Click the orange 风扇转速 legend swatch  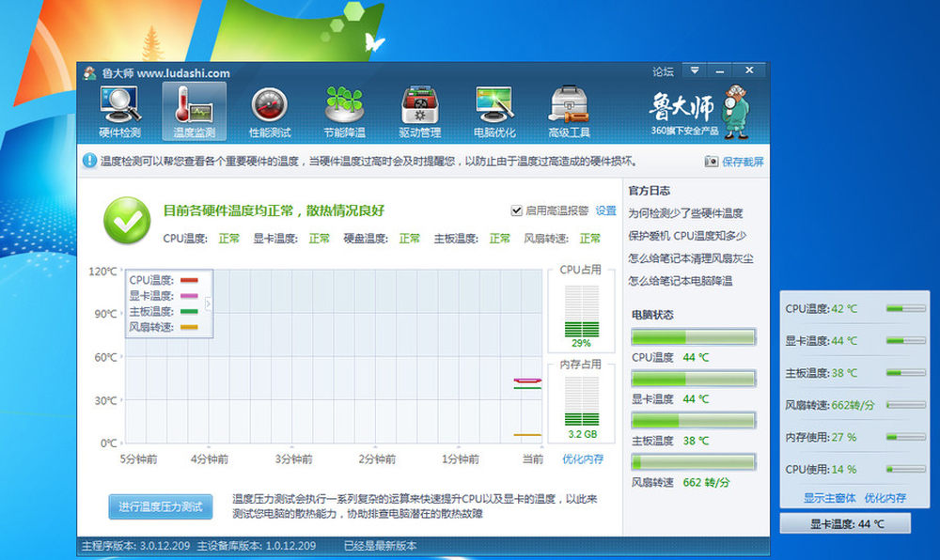[x=189, y=327]
